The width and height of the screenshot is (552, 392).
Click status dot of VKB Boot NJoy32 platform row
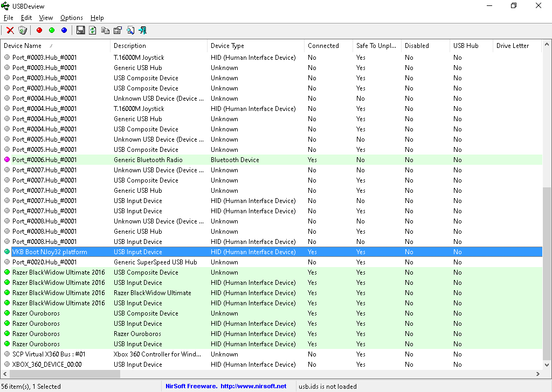pyautogui.click(x=7, y=251)
